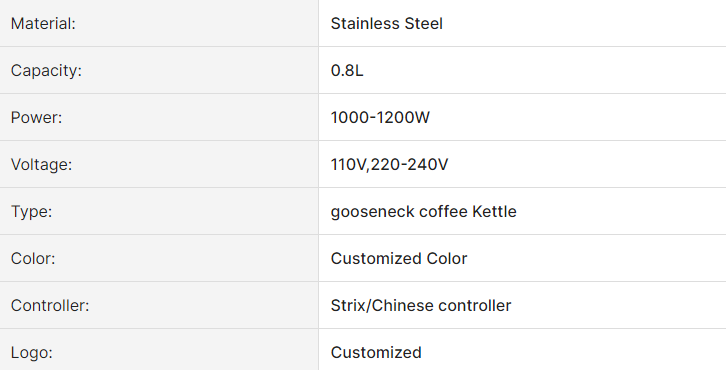Select the 110V,220-240V voltage value
Viewport: 726px width, 370px height.
389,164
